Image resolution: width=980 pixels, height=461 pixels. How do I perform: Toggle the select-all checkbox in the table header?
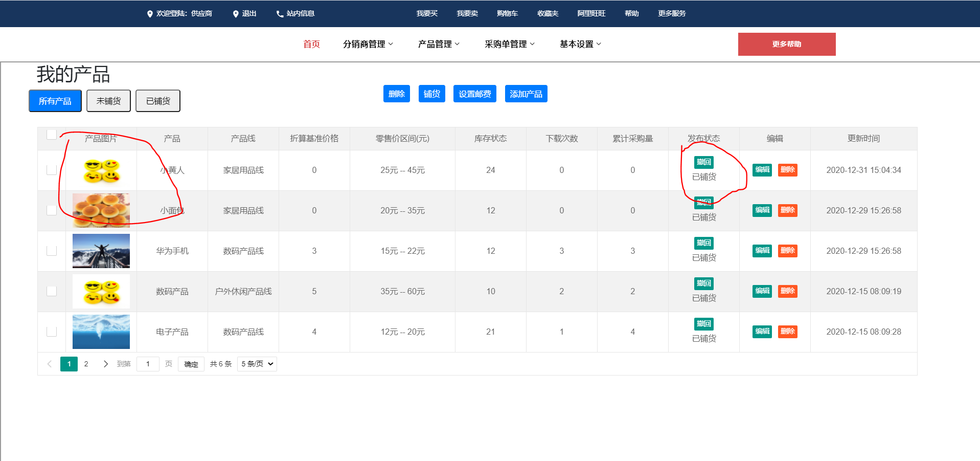click(x=51, y=134)
